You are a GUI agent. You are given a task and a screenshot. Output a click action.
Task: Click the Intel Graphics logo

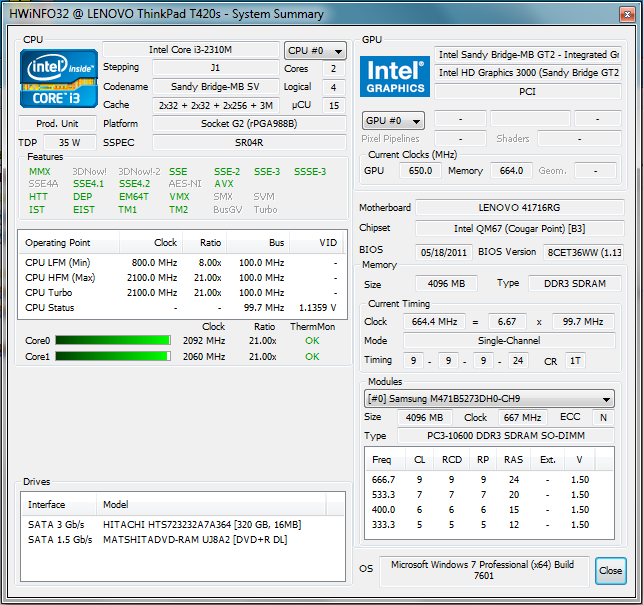[395, 76]
